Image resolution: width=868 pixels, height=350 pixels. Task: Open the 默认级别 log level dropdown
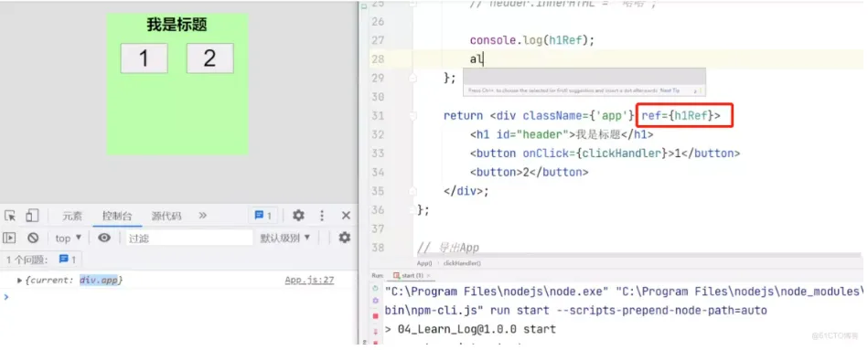(285, 238)
